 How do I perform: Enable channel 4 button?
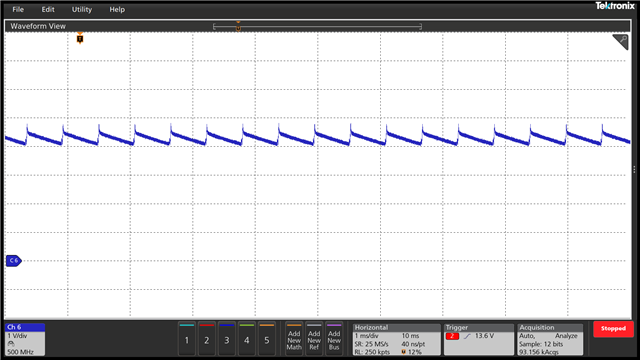pyautogui.click(x=247, y=339)
